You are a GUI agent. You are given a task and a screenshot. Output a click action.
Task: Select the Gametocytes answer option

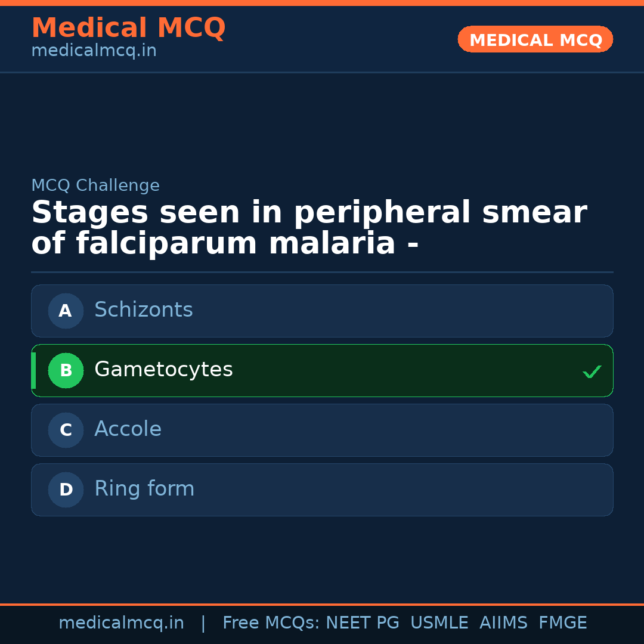tap(322, 370)
